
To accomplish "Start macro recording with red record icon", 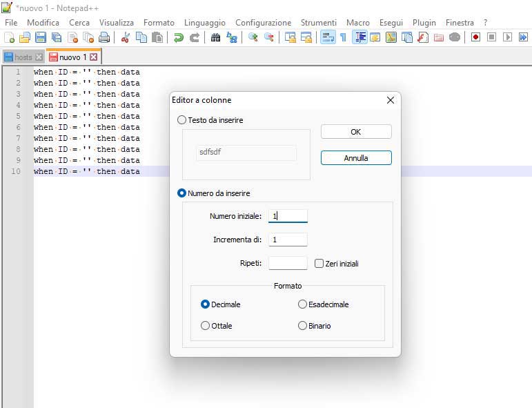I will coord(475,37).
